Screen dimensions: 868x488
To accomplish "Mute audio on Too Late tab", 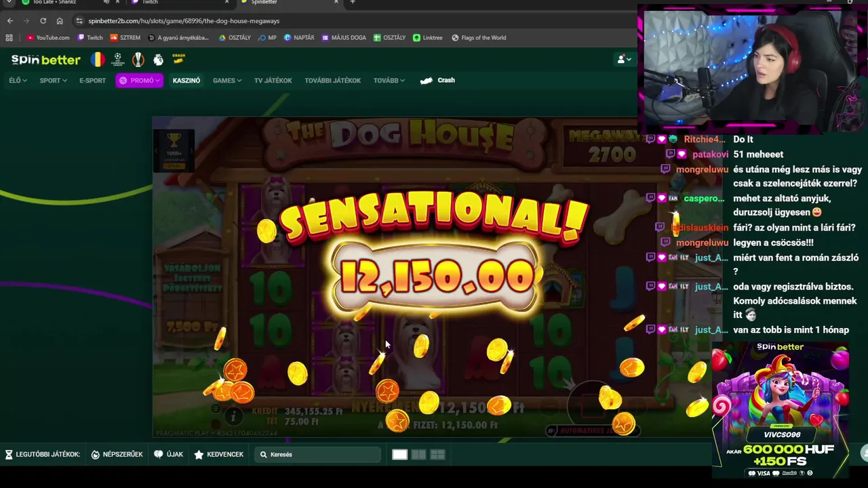I will (106, 2).
